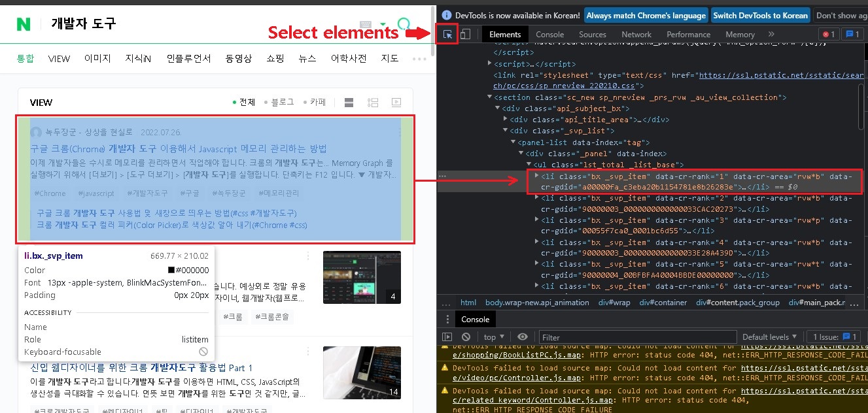Select div#container in the breadcrumb
Viewport: 868px width, 413px height.
point(663,303)
